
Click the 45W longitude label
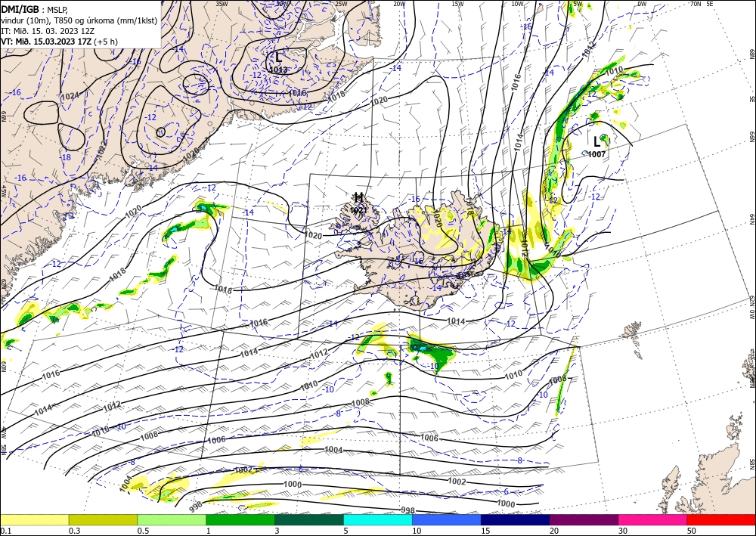4,191
